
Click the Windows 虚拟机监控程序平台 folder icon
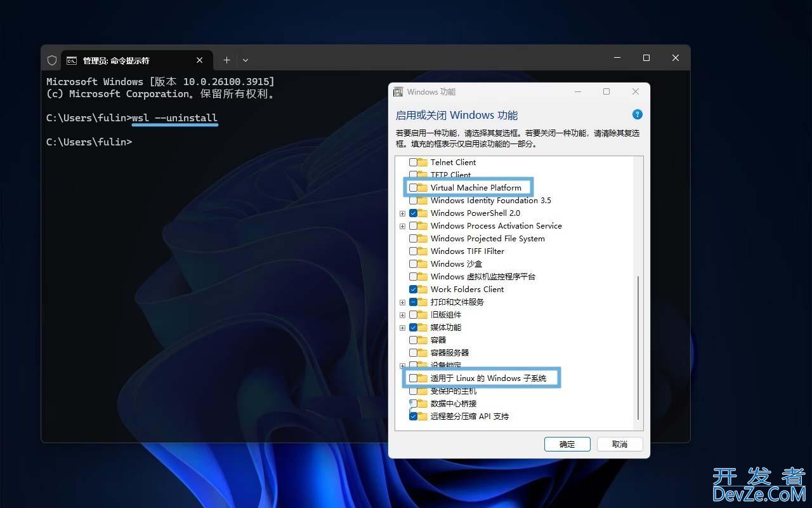tap(422, 277)
